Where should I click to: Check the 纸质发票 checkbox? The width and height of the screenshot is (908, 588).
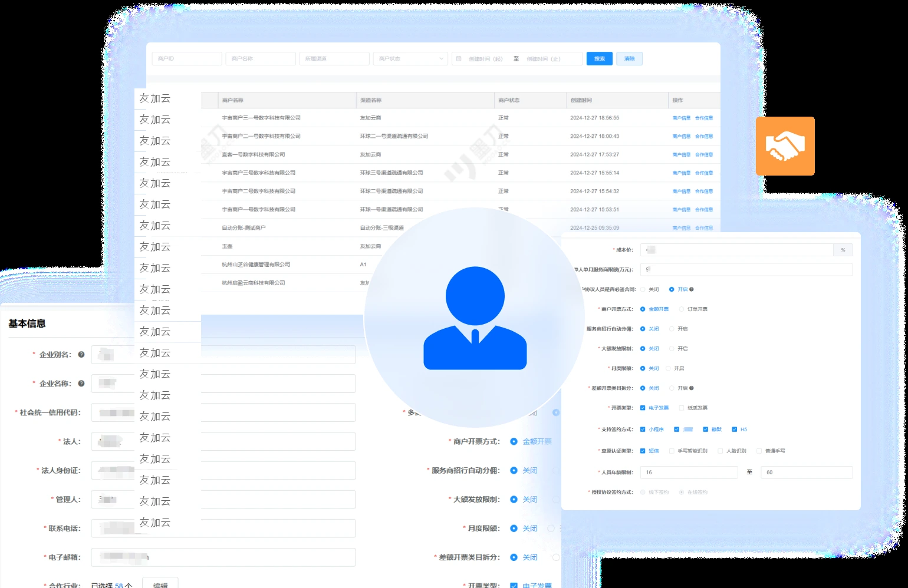[682, 408]
